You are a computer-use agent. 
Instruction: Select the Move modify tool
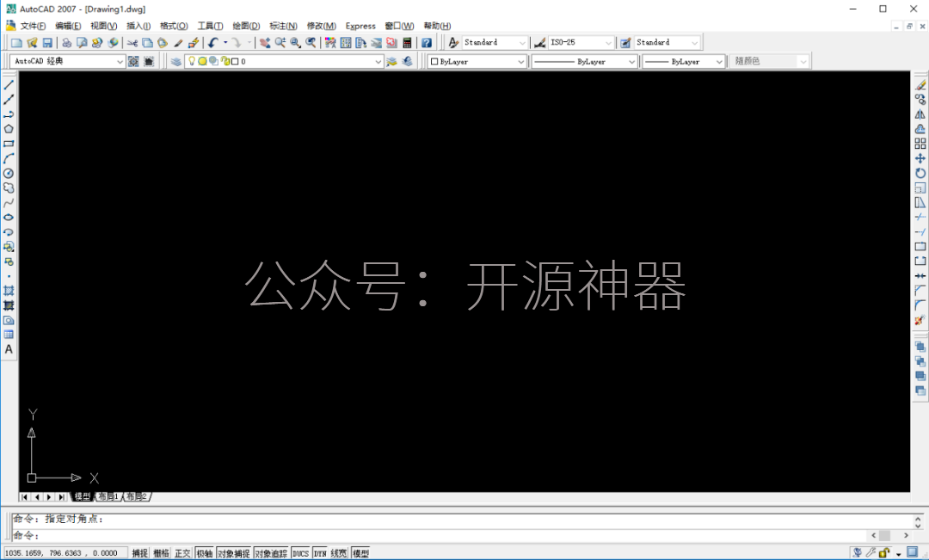[920, 159]
